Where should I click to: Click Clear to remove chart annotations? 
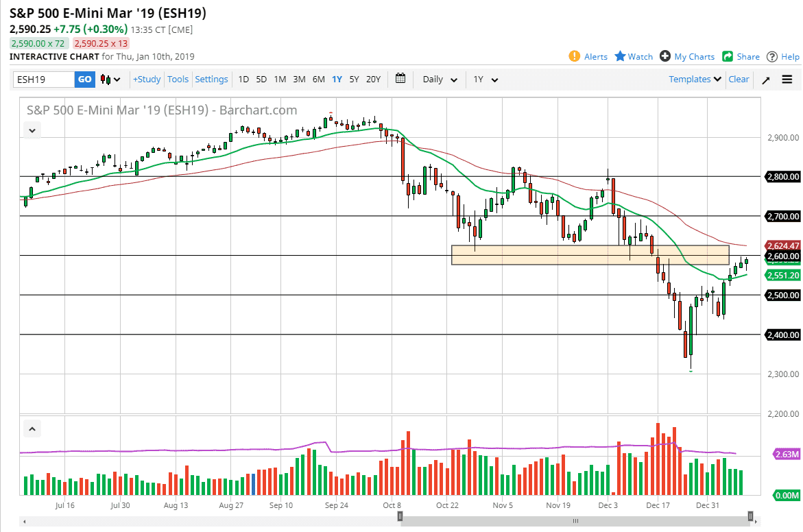point(739,79)
